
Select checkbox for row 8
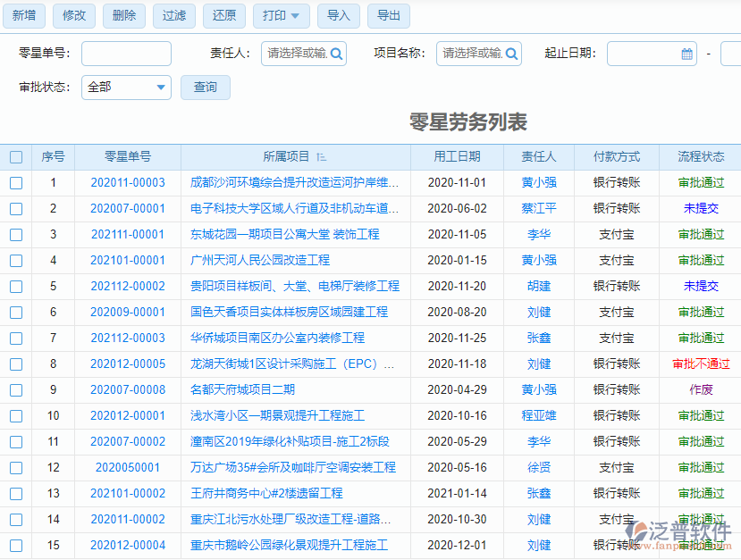pyautogui.click(x=16, y=364)
